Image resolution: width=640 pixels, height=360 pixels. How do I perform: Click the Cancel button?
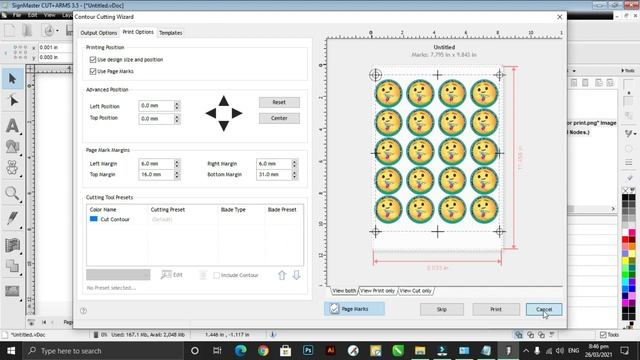544,309
